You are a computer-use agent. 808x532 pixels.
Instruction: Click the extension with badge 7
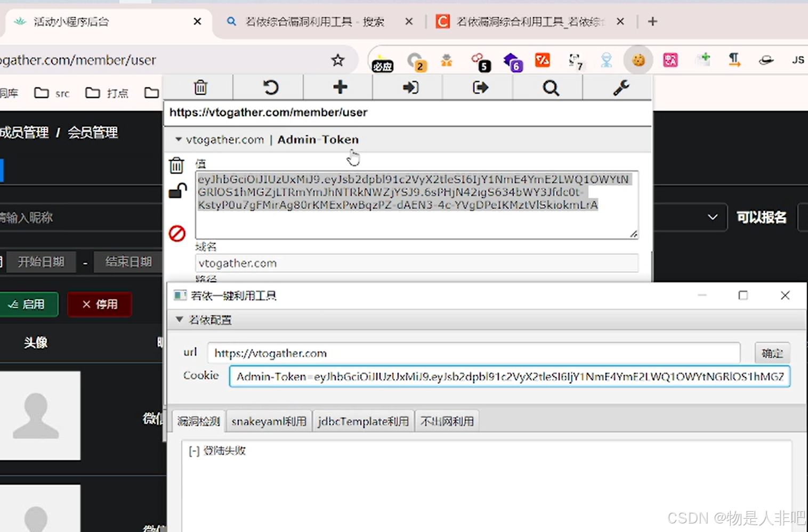[576, 62]
